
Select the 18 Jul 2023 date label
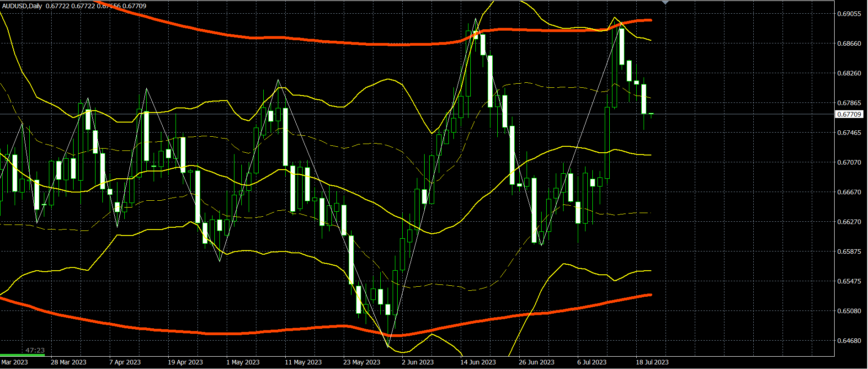click(x=652, y=362)
